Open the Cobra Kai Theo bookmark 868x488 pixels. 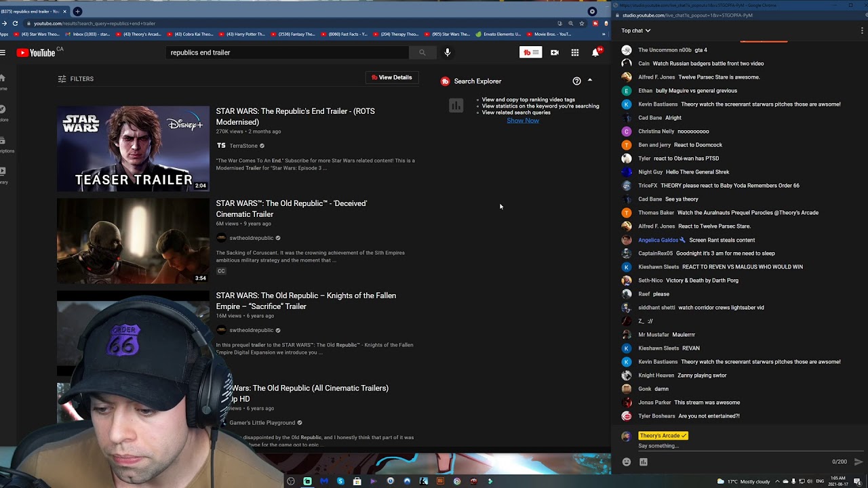tap(189, 34)
